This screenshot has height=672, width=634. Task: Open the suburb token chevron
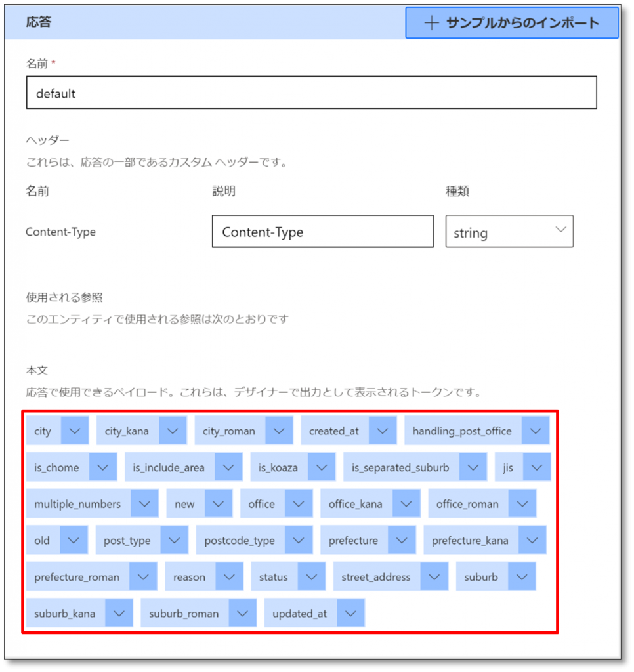click(522, 576)
